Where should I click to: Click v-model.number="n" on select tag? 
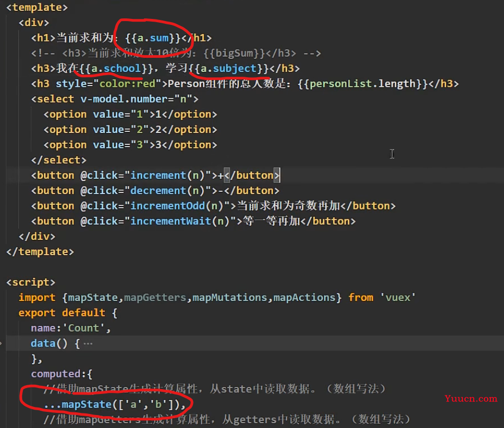(137, 99)
